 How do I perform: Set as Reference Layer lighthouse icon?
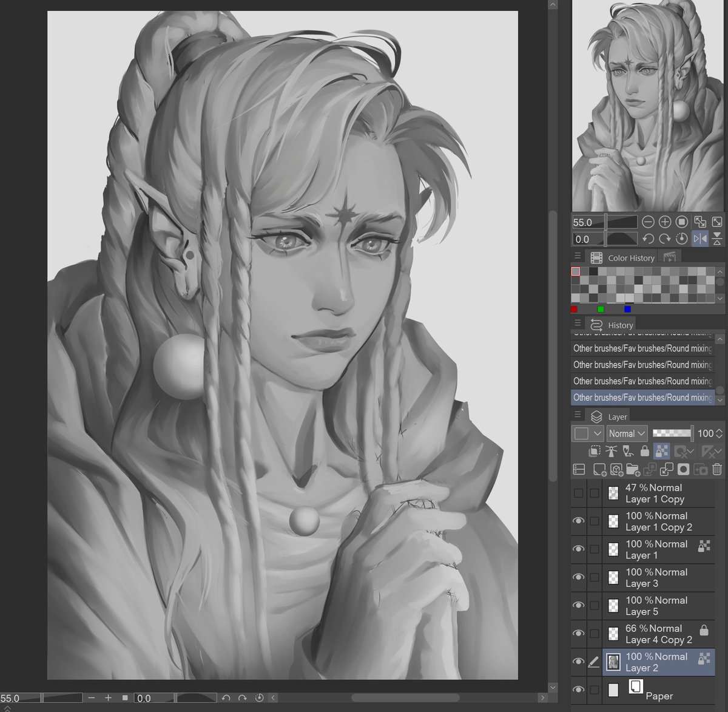click(612, 451)
